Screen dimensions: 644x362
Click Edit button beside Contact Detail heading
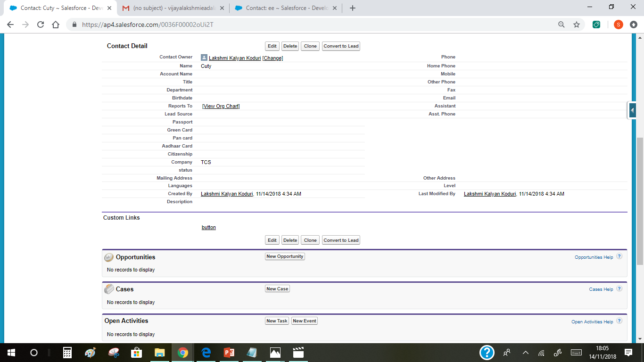(x=272, y=46)
